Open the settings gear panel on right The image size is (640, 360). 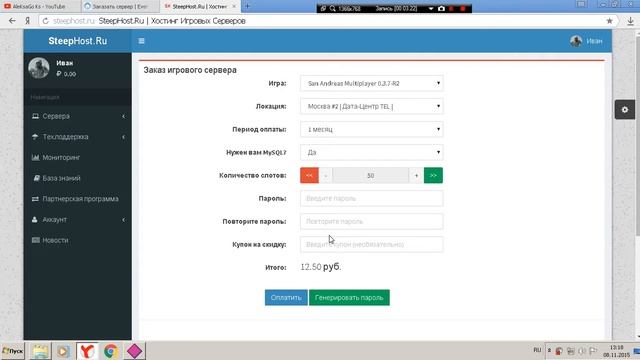625,110
